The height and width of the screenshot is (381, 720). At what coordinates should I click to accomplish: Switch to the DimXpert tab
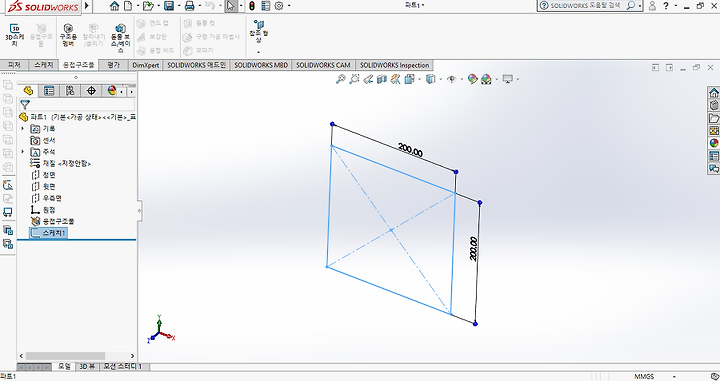pos(146,65)
